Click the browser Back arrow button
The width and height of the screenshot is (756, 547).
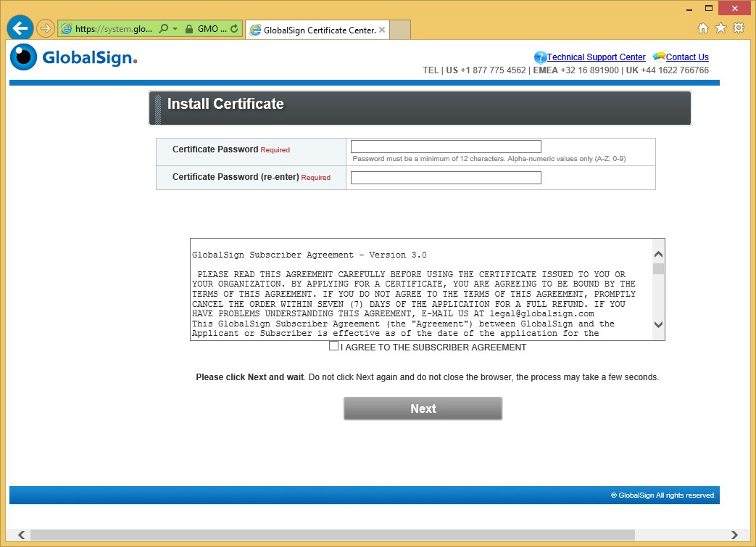[x=20, y=28]
